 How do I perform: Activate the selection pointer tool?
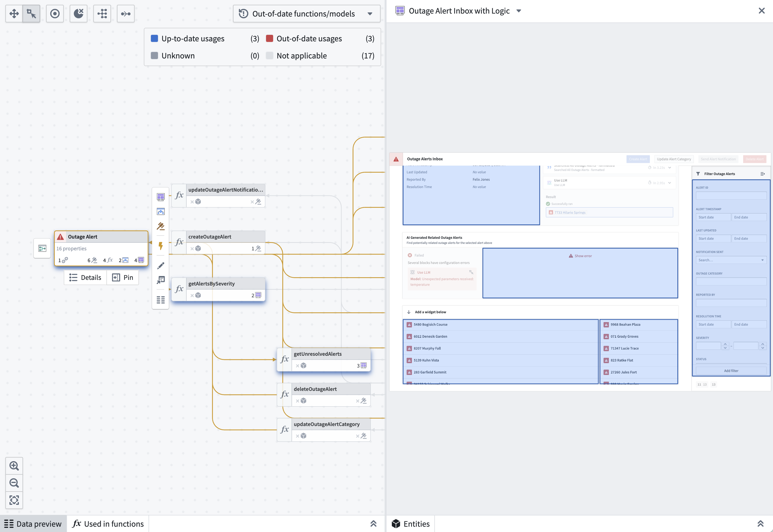[31, 14]
